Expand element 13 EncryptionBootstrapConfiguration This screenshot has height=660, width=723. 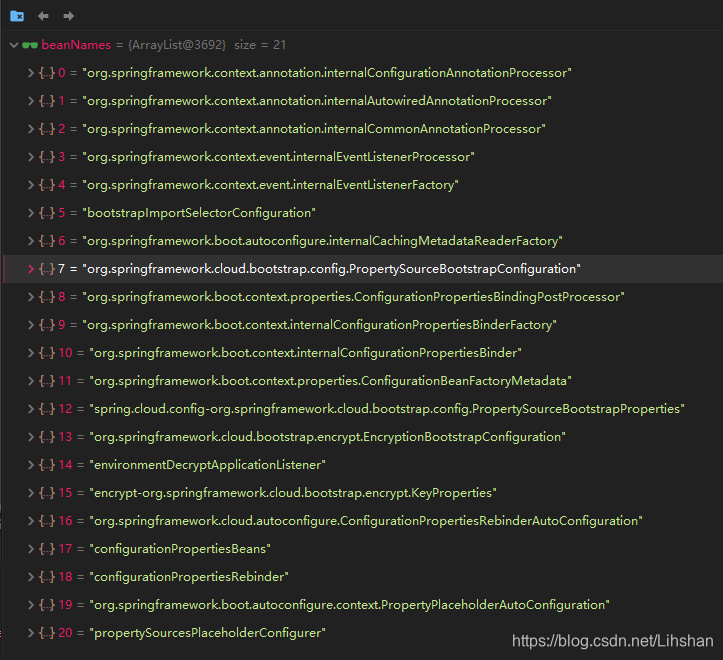pos(31,437)
